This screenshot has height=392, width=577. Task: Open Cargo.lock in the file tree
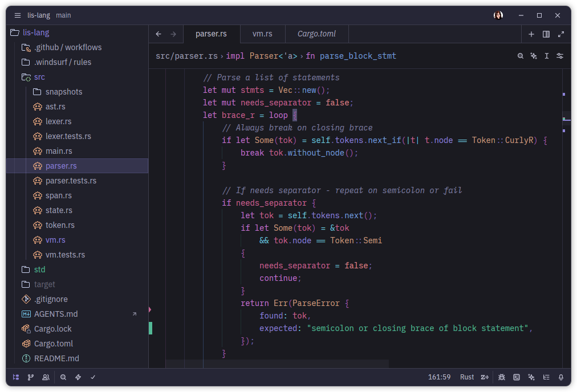[x=78, y=329]
